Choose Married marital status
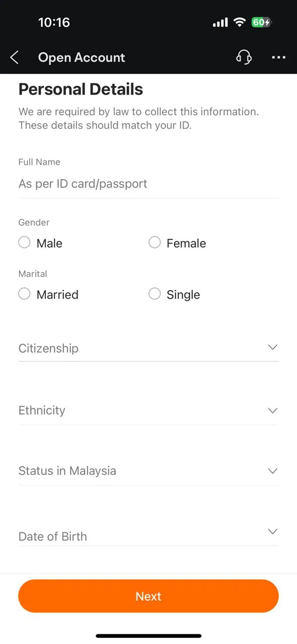 point(48,294)
